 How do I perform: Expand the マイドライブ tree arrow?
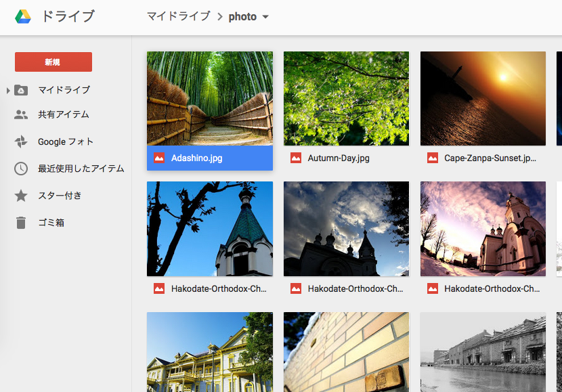tap(8, 90)
